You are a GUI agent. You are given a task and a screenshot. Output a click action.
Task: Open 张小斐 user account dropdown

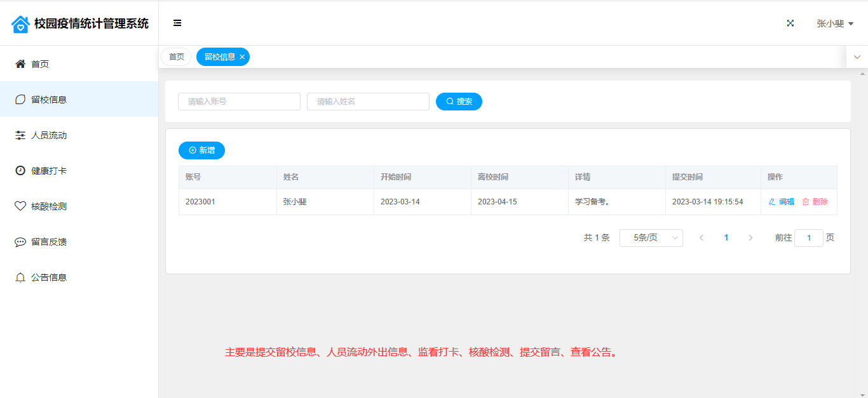click(834, 23)
